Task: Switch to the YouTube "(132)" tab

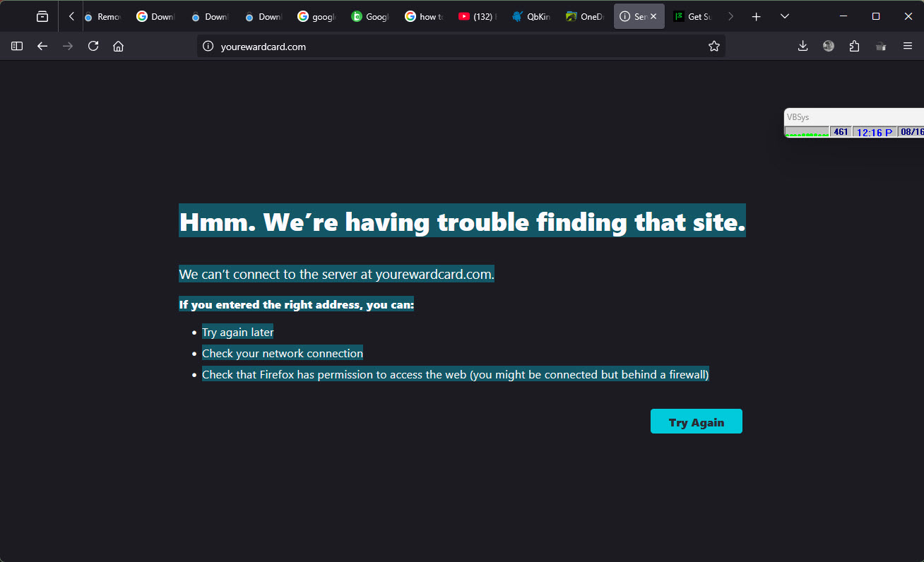Action: coord(478,16)
